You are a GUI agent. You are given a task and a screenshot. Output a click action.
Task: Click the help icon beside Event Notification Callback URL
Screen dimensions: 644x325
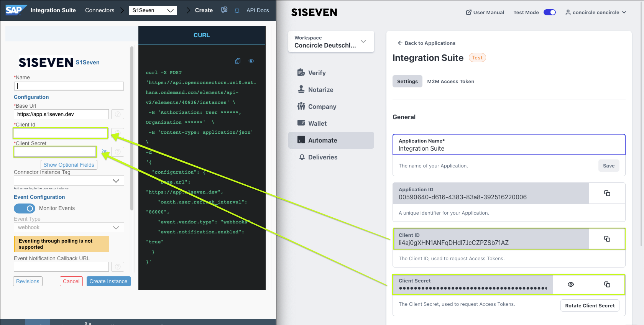click(x=118, y=267)
